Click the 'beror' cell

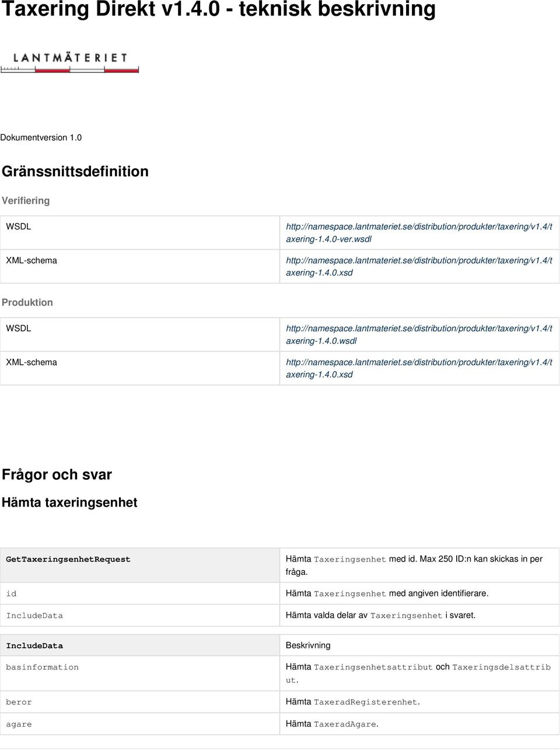(x=140, y=702)
